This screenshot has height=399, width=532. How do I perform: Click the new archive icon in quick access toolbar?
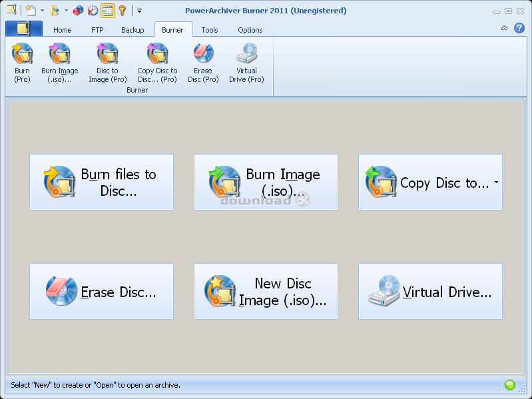tap(31, 11)
